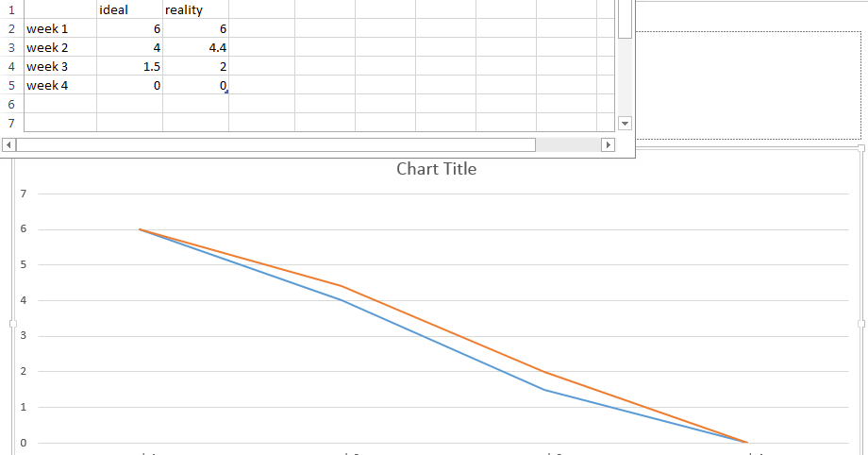Click the horizontal scrollbar thumb in datasheet

(275, 145)
